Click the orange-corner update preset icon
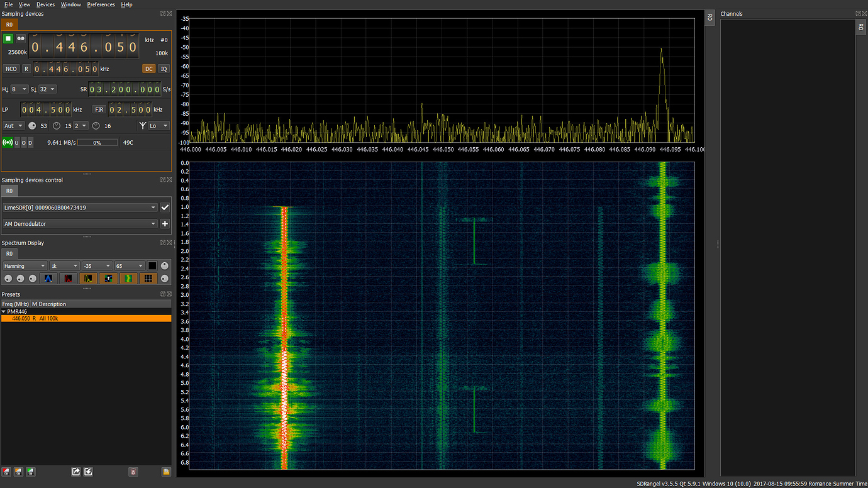 (x=19, y=472)
